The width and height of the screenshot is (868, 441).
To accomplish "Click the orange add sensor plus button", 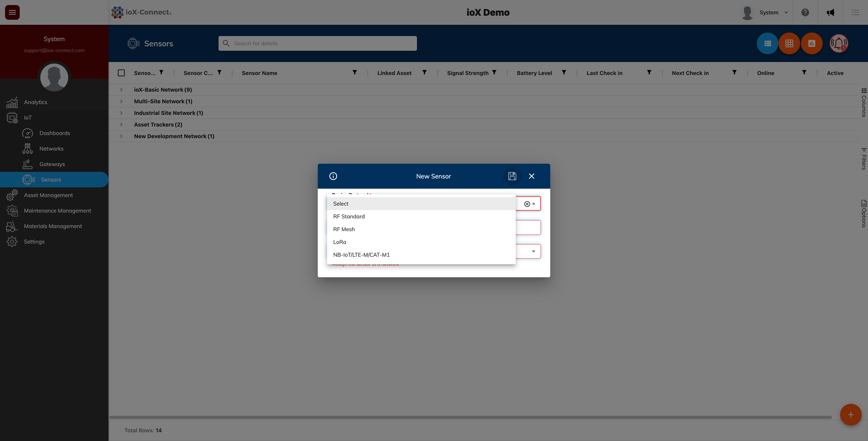I will tap(851, 415).
